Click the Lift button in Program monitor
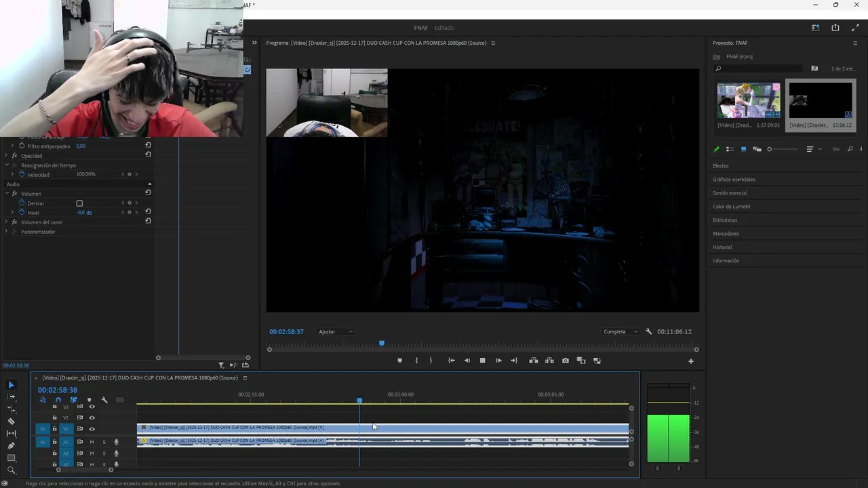Viewport: 868px width, 488px height. tap(534, 361)
